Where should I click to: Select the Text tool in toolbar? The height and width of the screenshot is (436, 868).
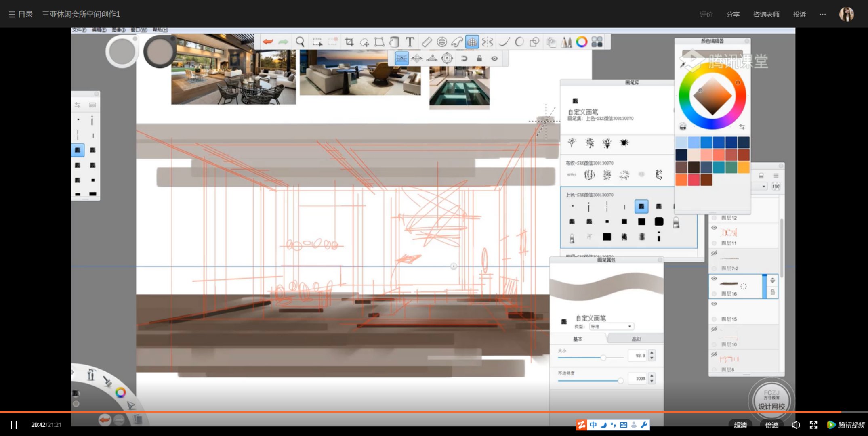tap(410, 42)
